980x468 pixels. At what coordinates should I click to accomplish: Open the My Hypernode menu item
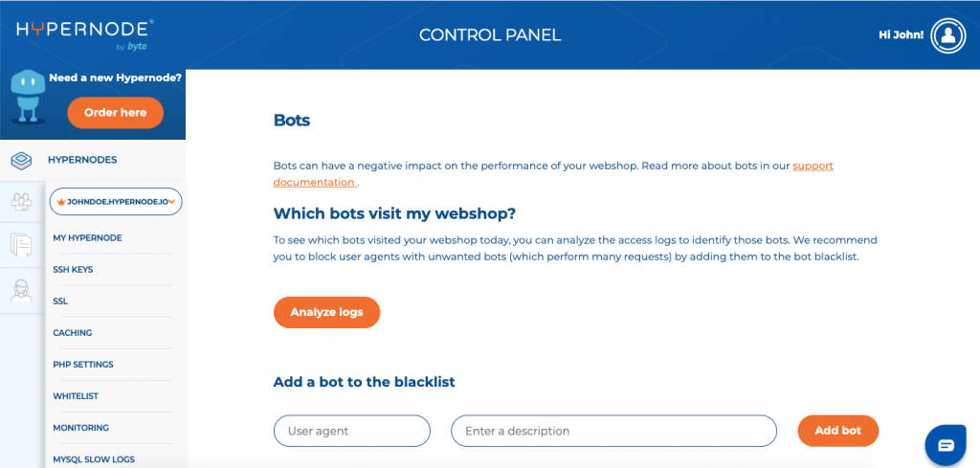pyautogui.click(x=87, y=237)
